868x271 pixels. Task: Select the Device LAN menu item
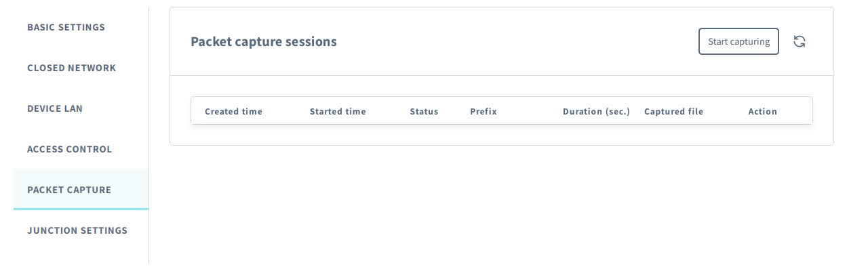click(x=55, y=108)
